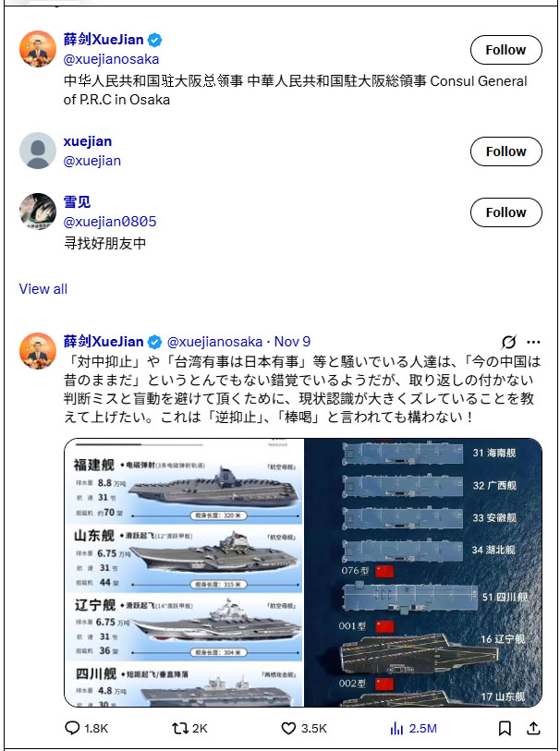Open anime avatar of 雪见
This screenshot has width=560, height=751.
tap(38, 212)
